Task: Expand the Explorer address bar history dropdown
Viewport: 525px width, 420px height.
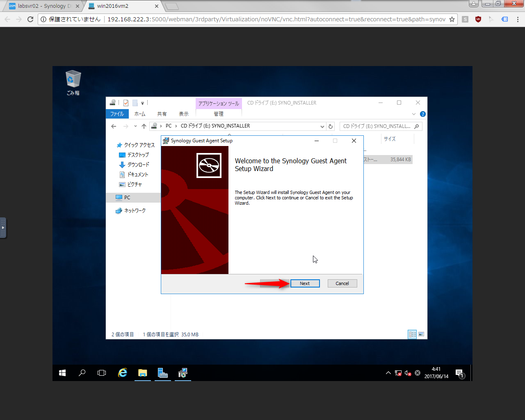Action: click(322, 126)
